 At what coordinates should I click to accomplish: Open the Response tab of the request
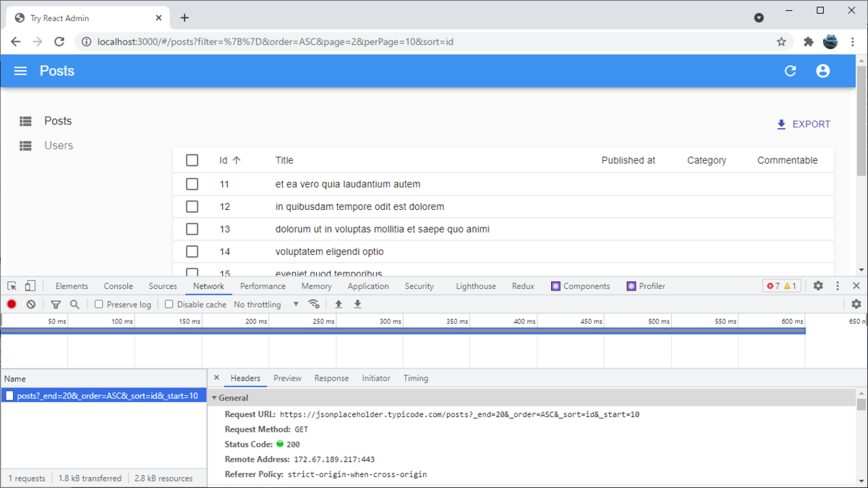coord(331,377)
